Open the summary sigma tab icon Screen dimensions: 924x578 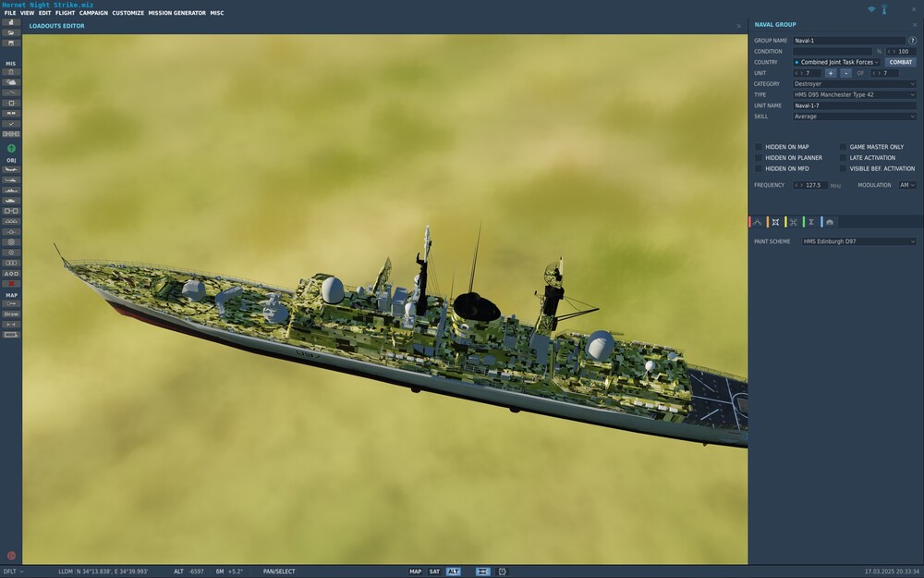pos(811,222)
